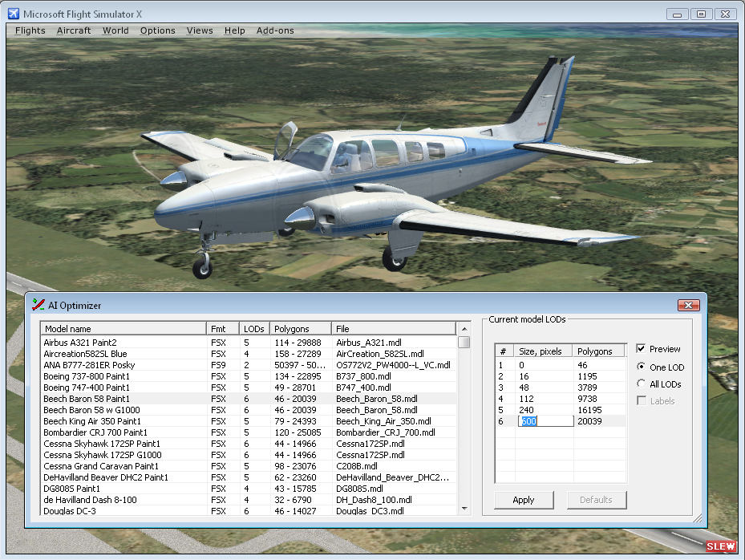Select Cessna Grand Caravan Paint1 row
The width and height of the screenshot is (745, 560).
(249, 466)
